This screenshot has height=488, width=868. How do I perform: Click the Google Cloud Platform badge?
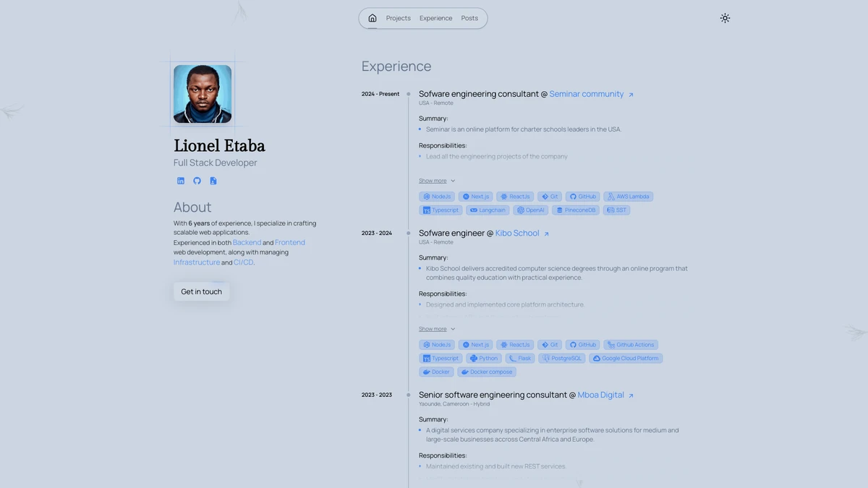pyautogui.click(x=626, y=359)
